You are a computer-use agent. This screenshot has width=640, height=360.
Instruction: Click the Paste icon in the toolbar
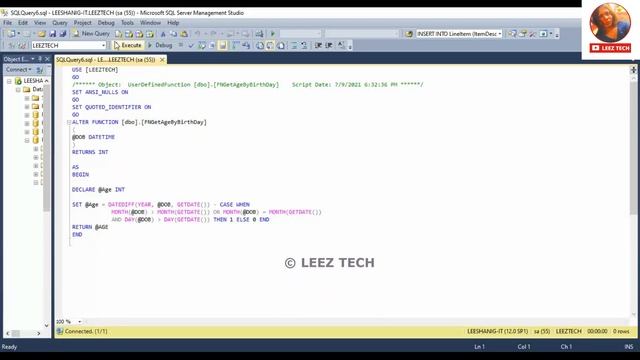point(184,33)
